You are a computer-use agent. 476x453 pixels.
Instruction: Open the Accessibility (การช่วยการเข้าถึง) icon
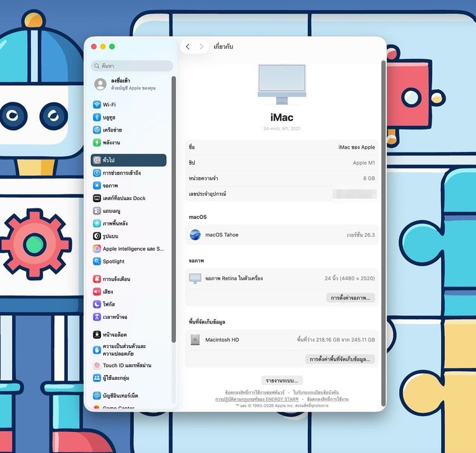click(x=97, y=173)
